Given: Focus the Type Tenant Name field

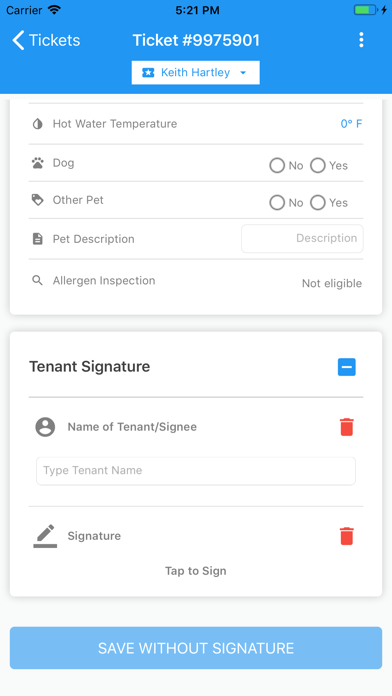Looking at the screenshot, I should [x=196, y=471].
